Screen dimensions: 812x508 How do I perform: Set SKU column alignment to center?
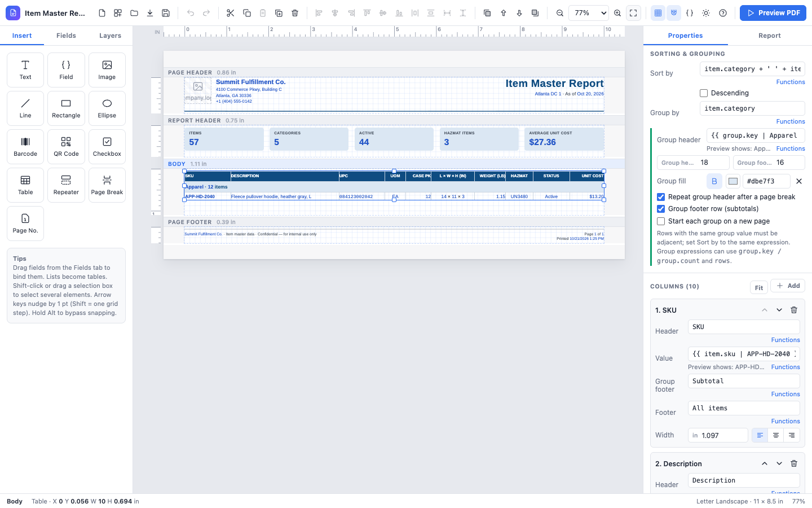point(776,435)
